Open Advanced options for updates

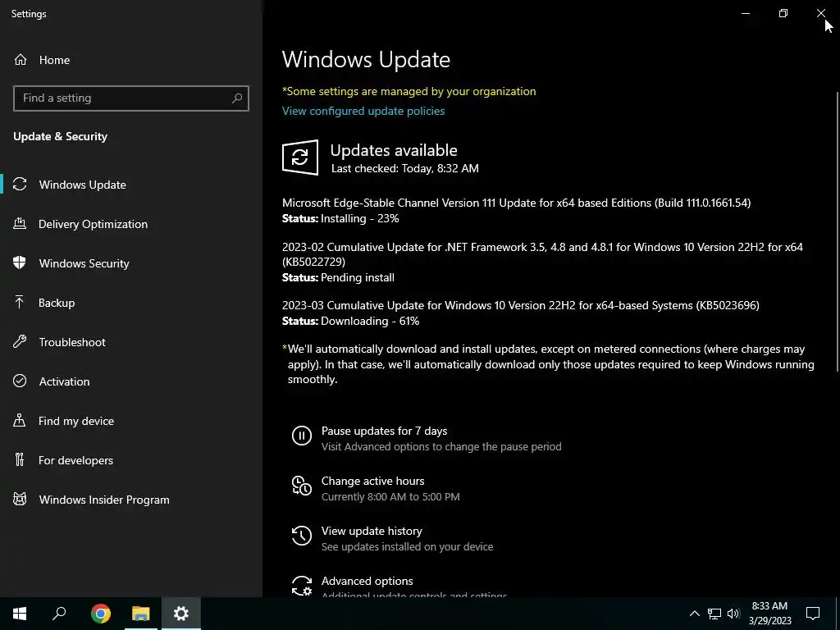(x=367, y=581)
